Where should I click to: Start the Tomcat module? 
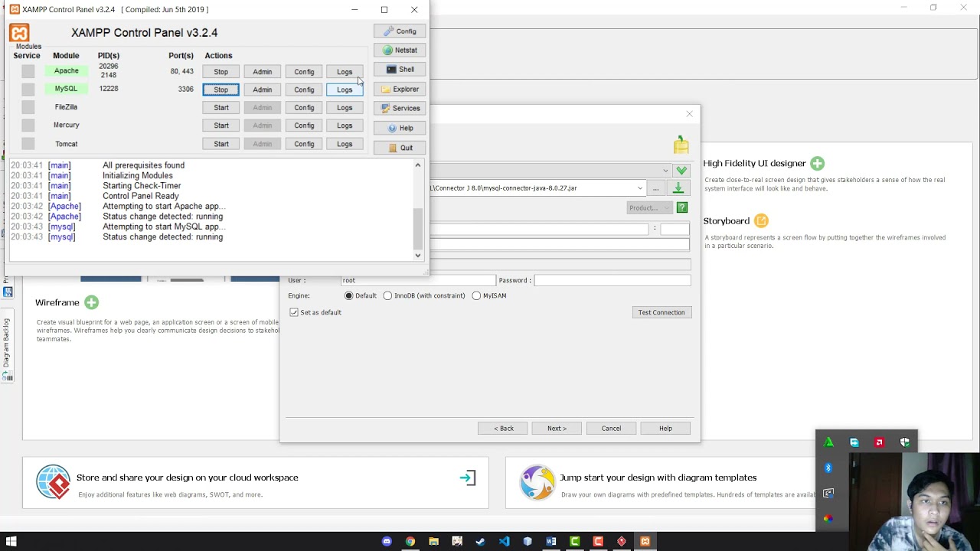pos(221,144)
